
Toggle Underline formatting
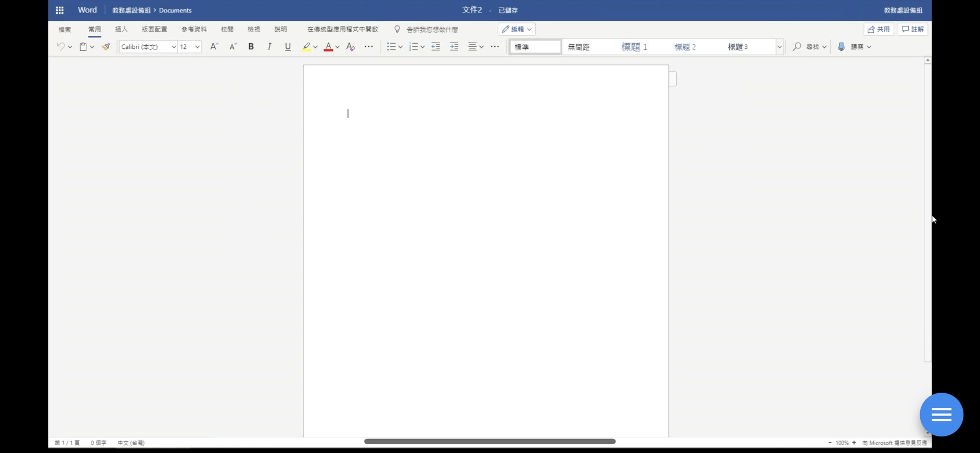pyautogui.click(x=288, y=47)
